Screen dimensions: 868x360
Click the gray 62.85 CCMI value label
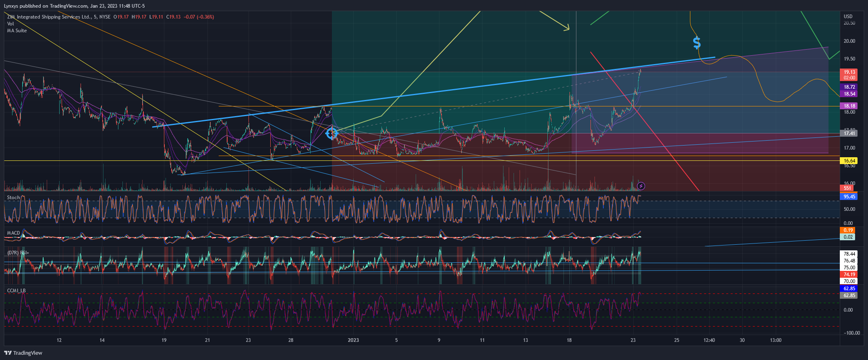tap(849, 295)
